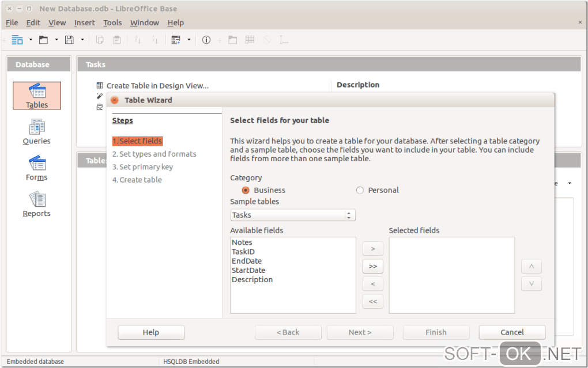Click the Save disk toolbar icon

pyautogui.click(x=69, y=40)
